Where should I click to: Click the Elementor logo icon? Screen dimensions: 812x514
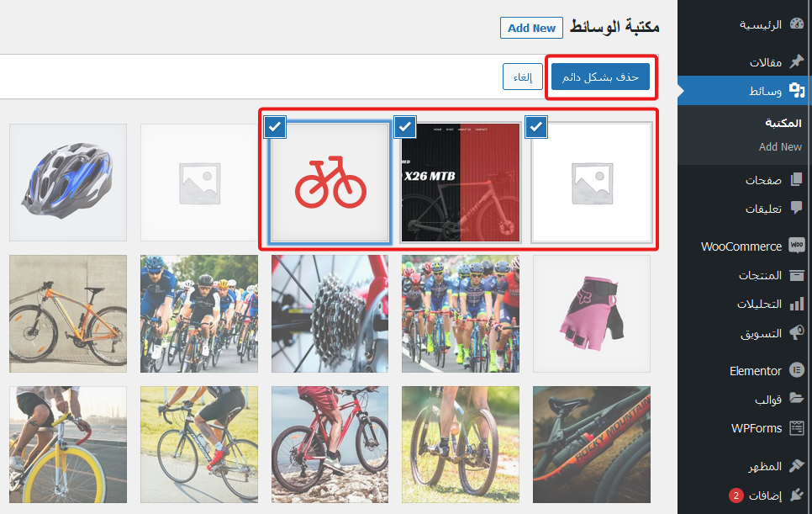[796, 370]
